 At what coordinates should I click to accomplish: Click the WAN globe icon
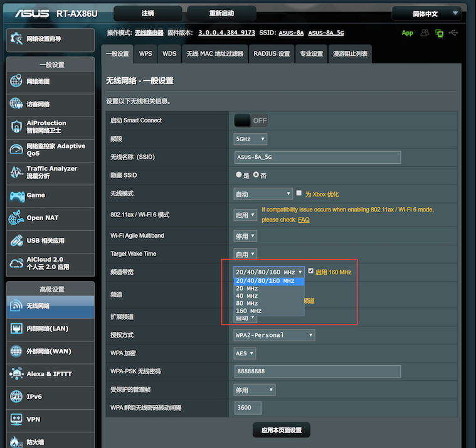coord(16,351)
